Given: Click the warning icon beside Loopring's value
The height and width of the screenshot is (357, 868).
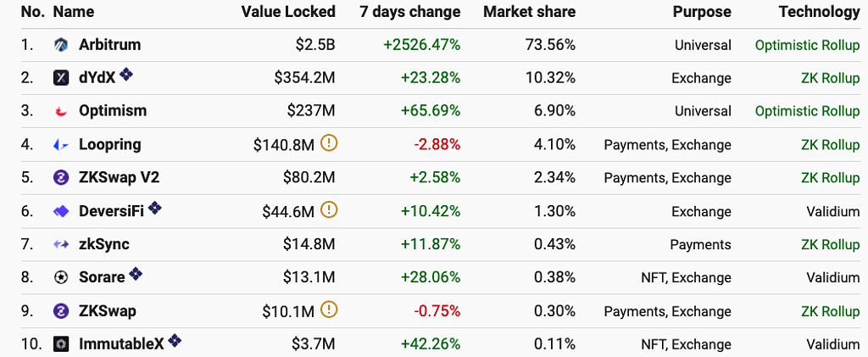Looking at the screenshot, I should coord(329,143).
